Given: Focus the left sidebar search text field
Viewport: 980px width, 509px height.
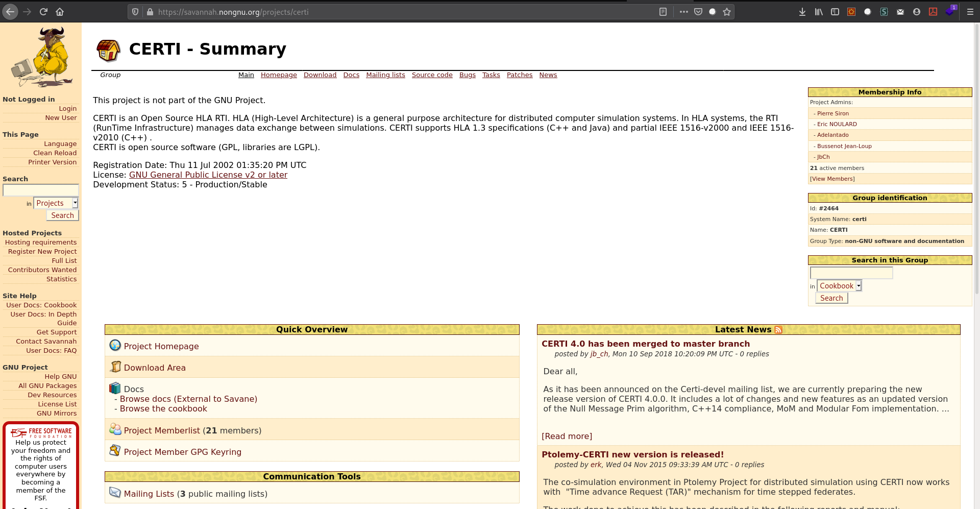Looking at the screenshot, I should pos(41,190).
